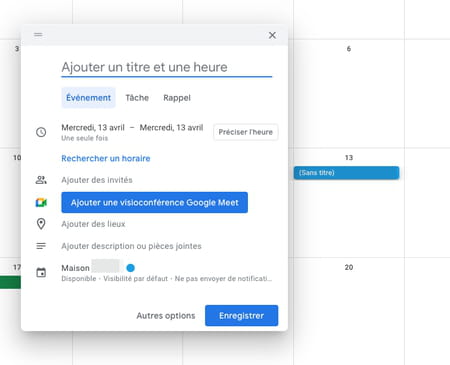
Task: Close the event creation dialog
Action: (x=272, y=35)
